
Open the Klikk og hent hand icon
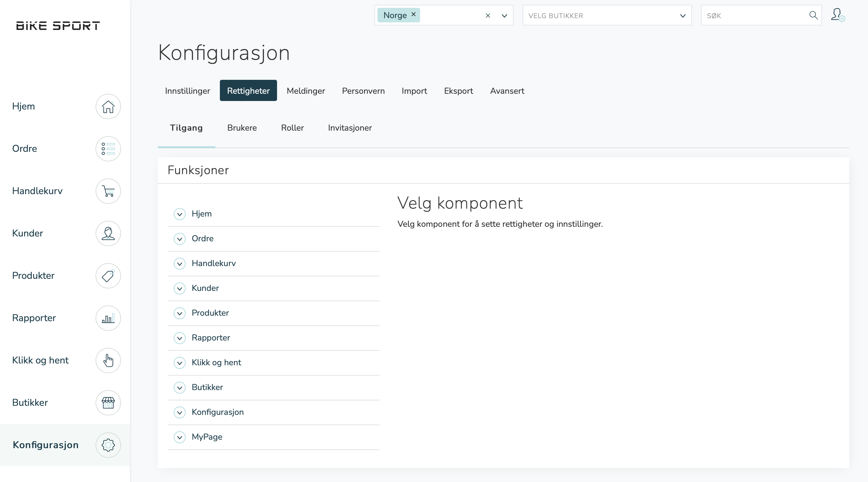[108, 360]
